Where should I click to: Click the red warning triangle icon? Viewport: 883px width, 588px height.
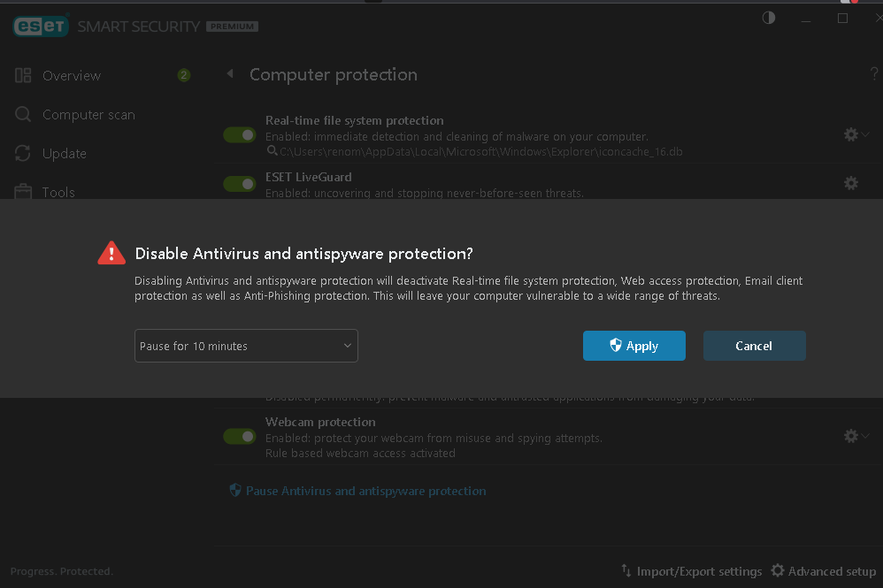tap(111, 253)
